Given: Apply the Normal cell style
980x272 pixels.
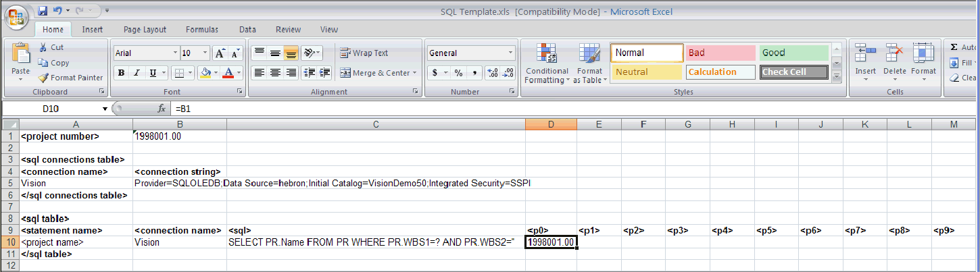Looking at the screenshot, I should click(x=647, y=53).
